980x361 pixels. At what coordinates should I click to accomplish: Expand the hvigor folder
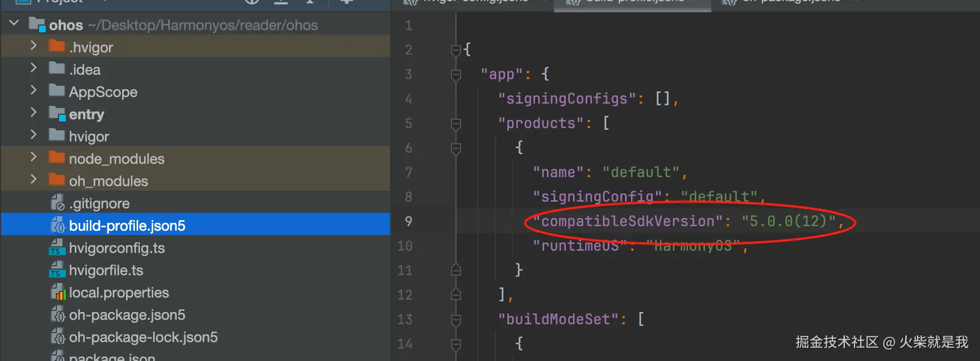click(x=33, y=135)
